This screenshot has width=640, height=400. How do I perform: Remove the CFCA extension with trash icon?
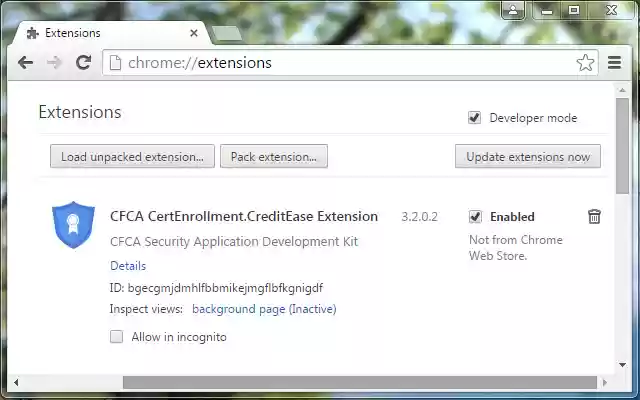[x=594, y=216]
